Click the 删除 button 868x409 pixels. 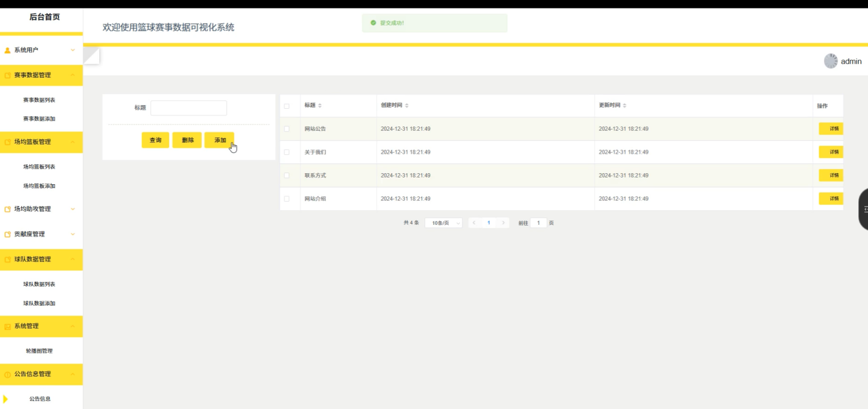coord(187,140)
